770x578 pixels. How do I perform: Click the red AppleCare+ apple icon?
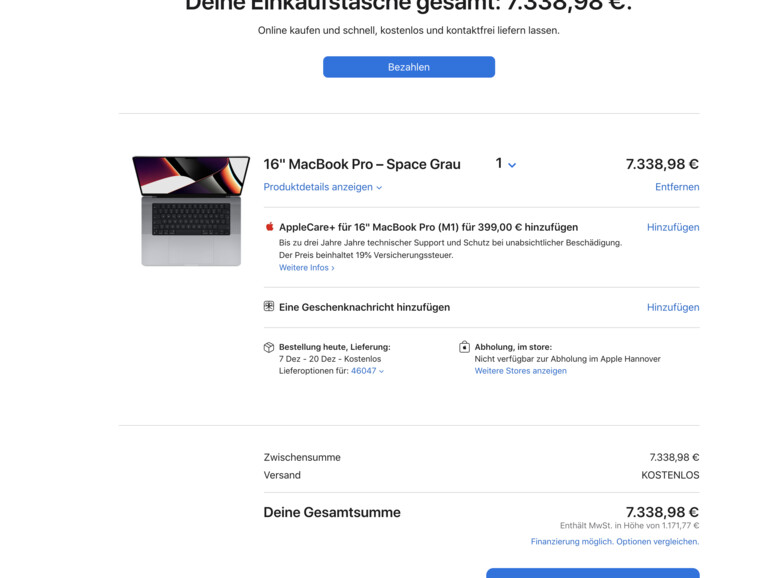(x=269, y=226)
